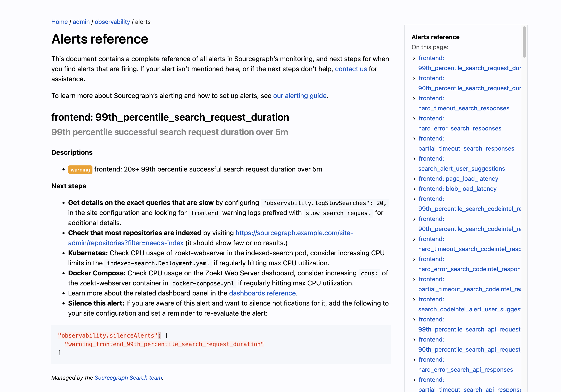561x392 pixels.
Task: Expand chevron beside frontend: hard_timeout_search_codeintel entry
Action: click(414, 239)
